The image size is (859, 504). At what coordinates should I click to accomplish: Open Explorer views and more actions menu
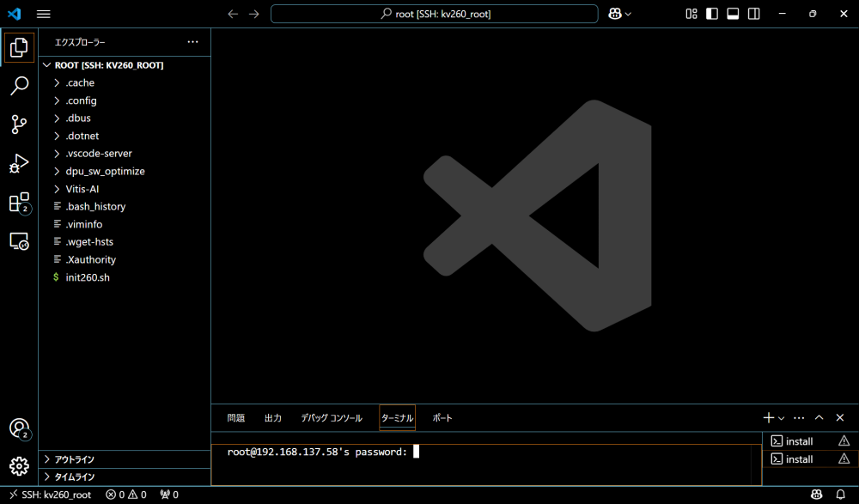[x=192, y=42]
